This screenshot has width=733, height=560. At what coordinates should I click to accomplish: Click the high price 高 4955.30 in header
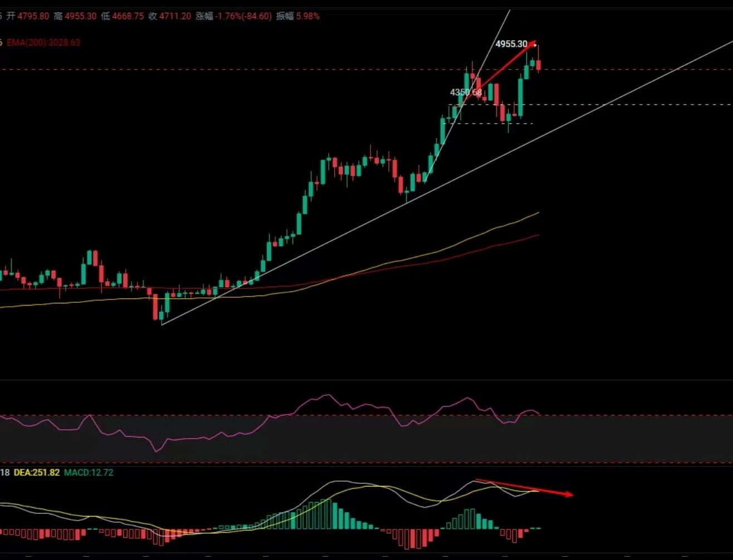[x=75, y=16]
